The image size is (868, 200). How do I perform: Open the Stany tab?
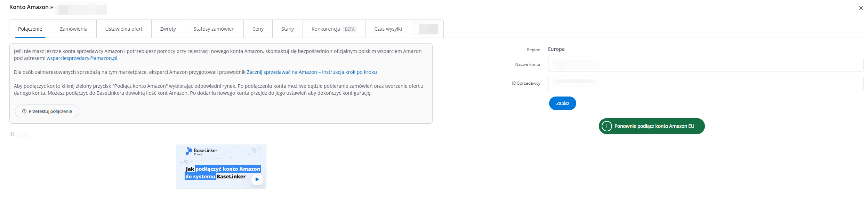pos(287,29)
